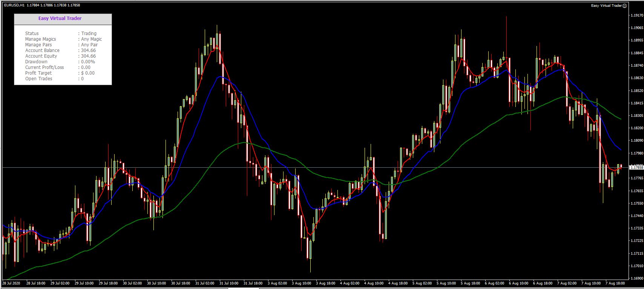This screenshot has width=644, height=289.
Task: Click the 1.17550 price scale label
Action: pos(636,203)
